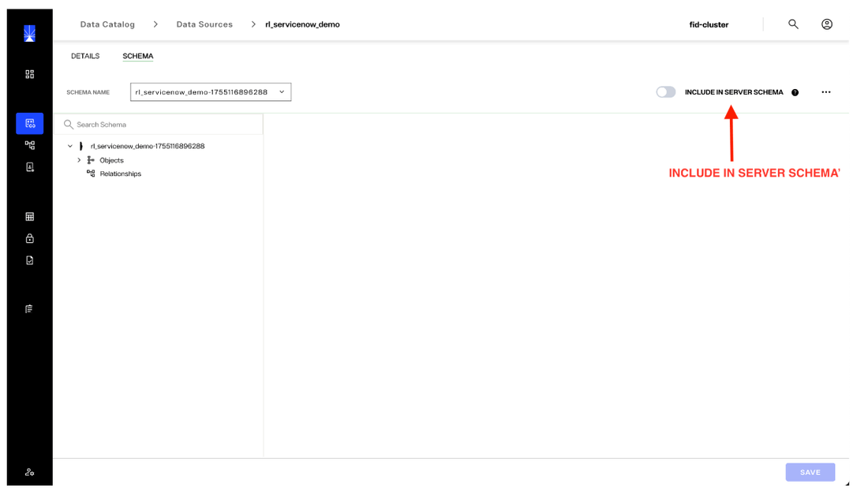Click the Objects tree node icon
Image resolution: width=868 pixels, height=496 pixels.
tap(91, 160)
